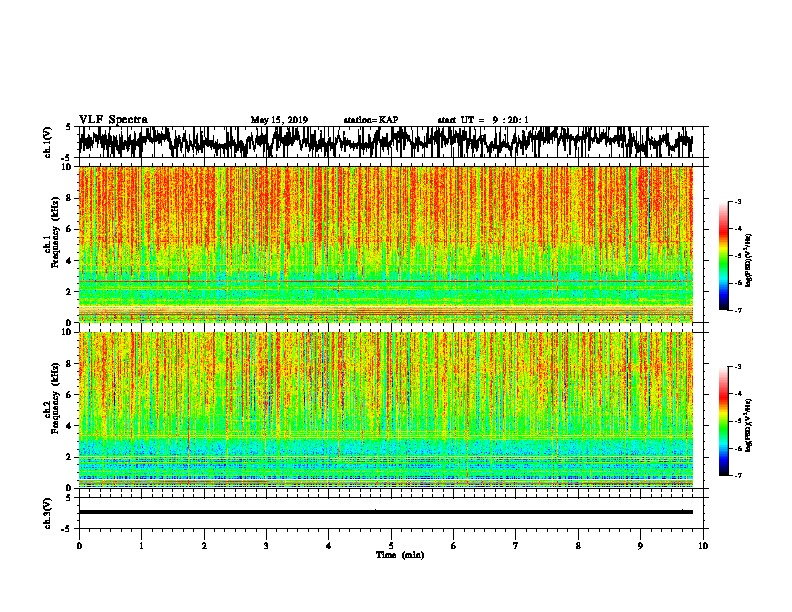
Task: Click the "4" frequency tick of ch.2 spectrogram
Action: (x=71, y=426)
